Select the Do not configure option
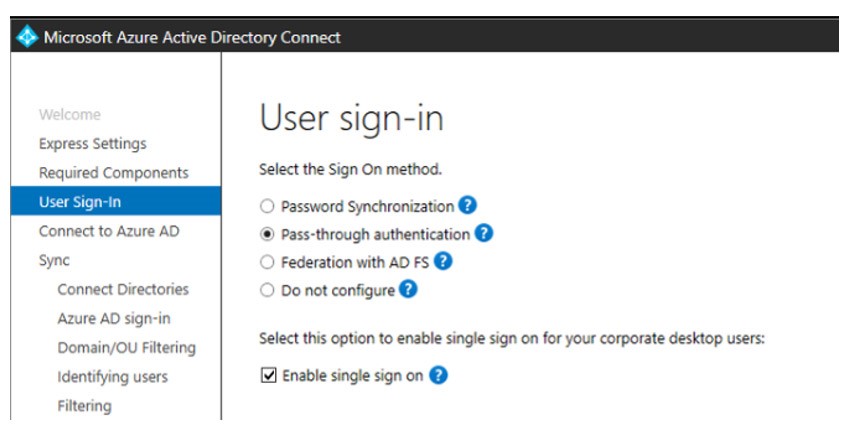Screen dimensions: 851x442 point(266,291)
